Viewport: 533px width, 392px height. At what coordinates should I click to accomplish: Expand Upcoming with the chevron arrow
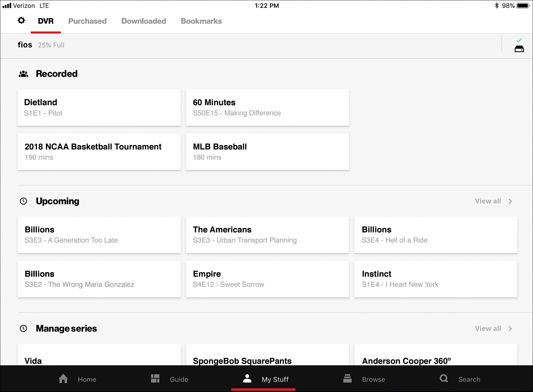point(510,201)
